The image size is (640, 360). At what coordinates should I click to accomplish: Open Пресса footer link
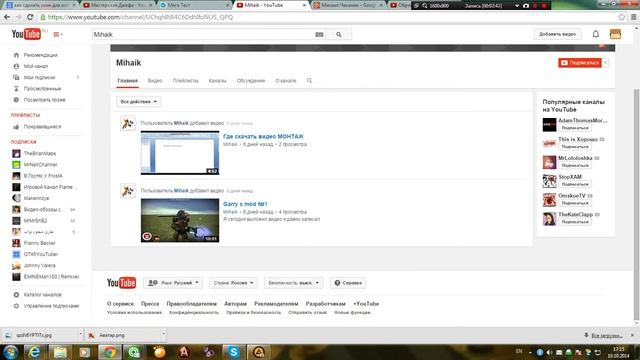tap(150, 304)
